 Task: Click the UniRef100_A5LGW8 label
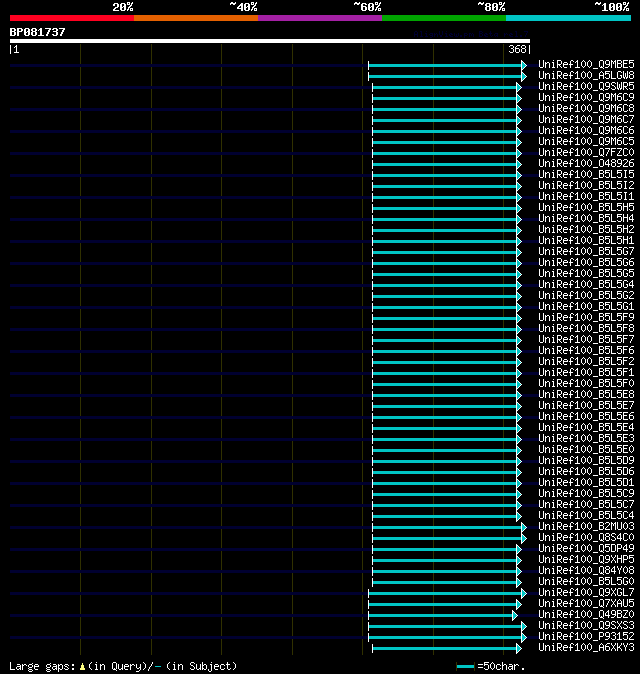click(x=586, y=76)
